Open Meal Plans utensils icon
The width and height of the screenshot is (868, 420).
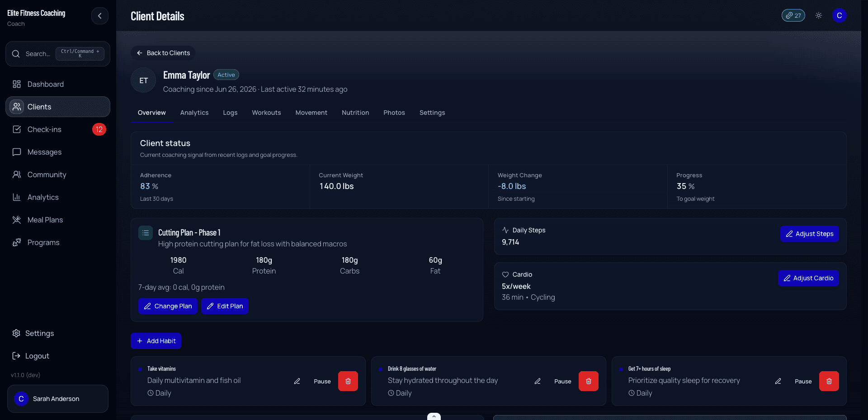17,220
